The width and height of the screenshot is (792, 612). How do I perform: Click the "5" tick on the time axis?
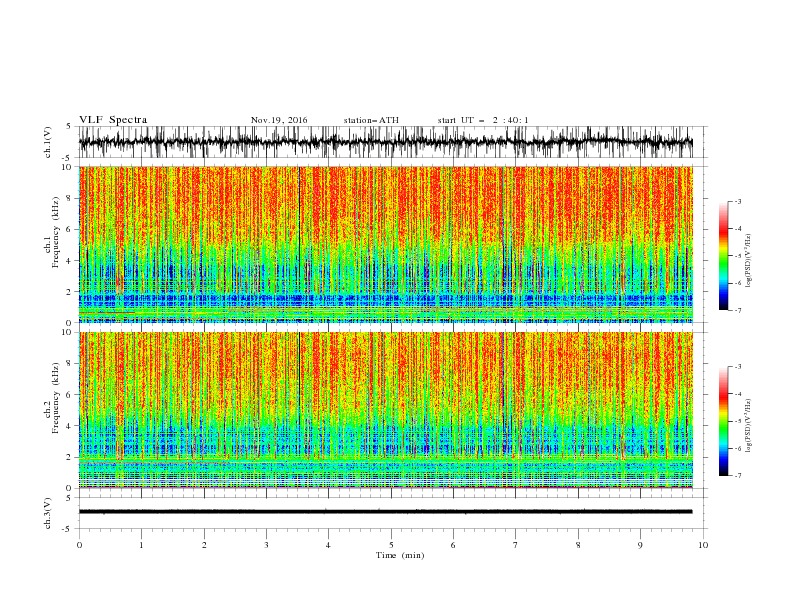point(391,545)
